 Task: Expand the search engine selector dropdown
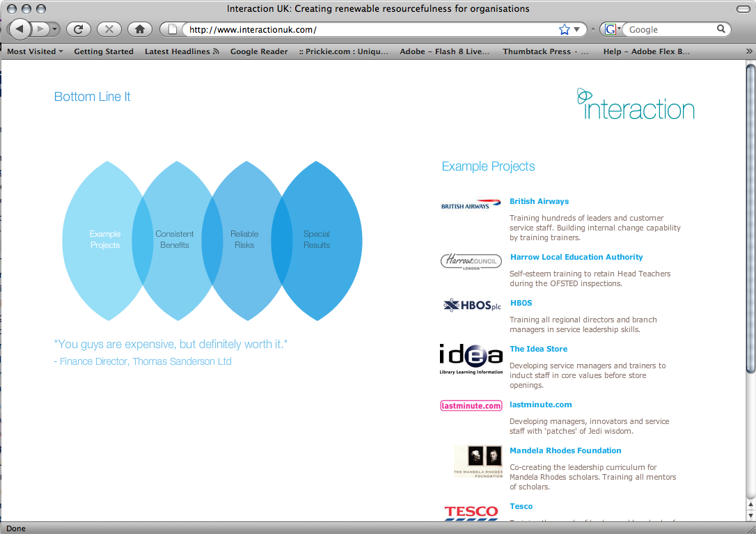pyautogui.click(x=613, y=29)
